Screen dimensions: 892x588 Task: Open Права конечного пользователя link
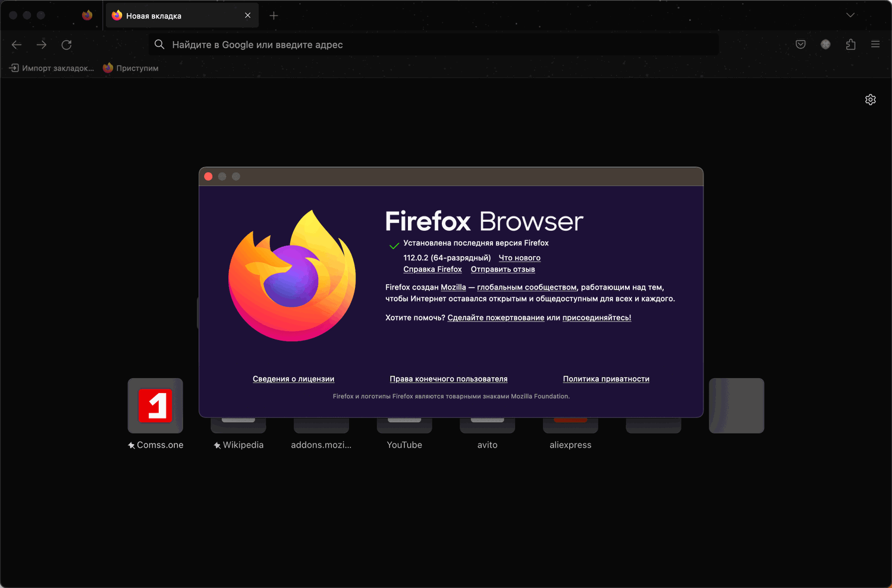[448, 379]
